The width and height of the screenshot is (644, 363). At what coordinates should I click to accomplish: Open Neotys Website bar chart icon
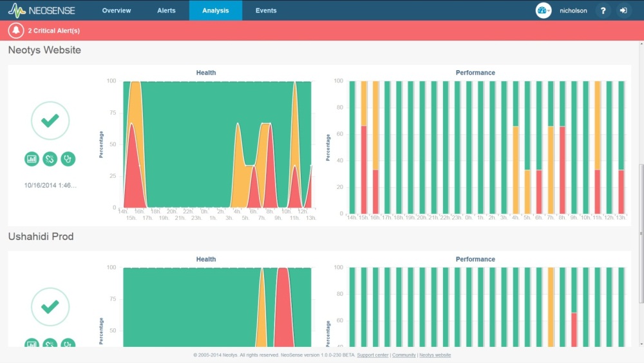32,159
